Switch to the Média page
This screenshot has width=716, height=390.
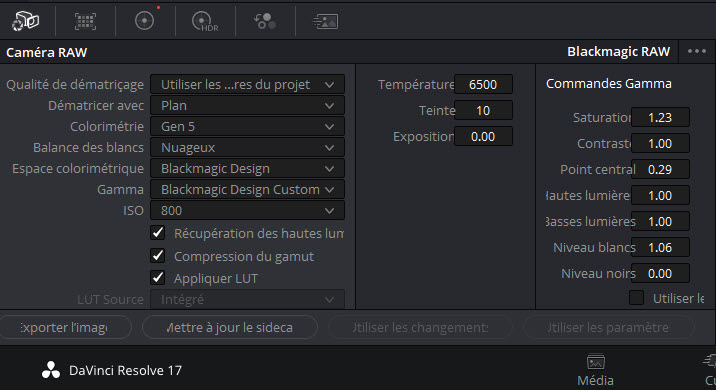pos(595,370)
